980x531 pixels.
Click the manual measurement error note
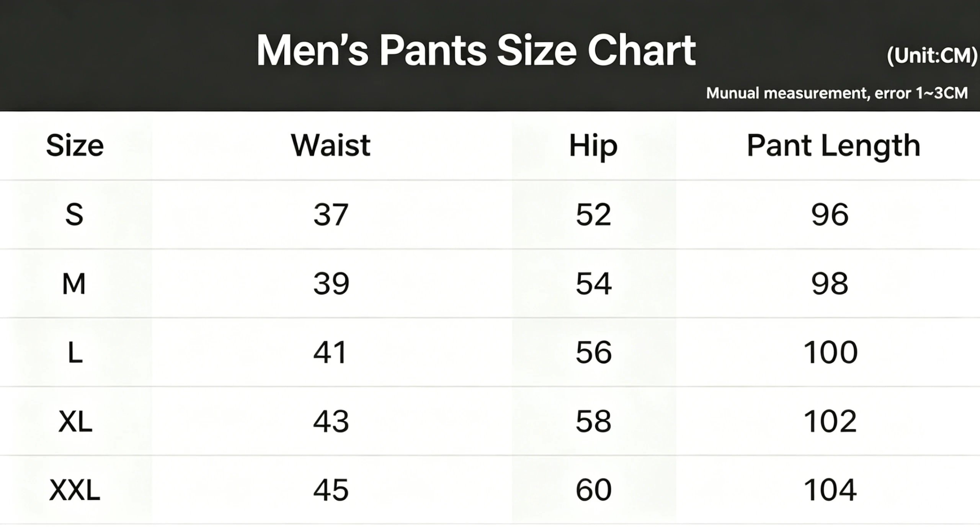[x=837, y=93]
